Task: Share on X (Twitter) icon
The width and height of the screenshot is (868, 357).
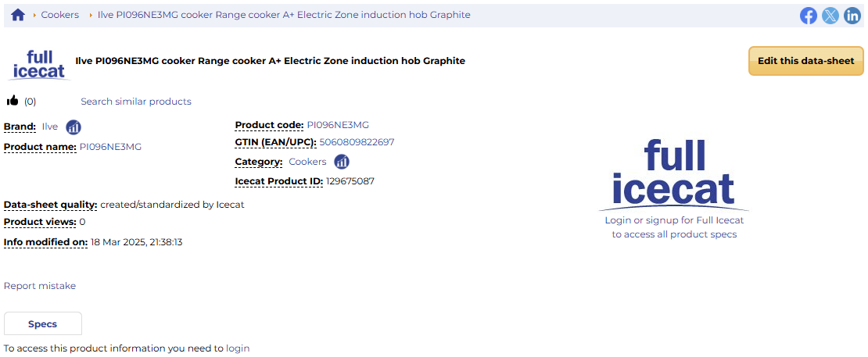Action: (830, 16)
